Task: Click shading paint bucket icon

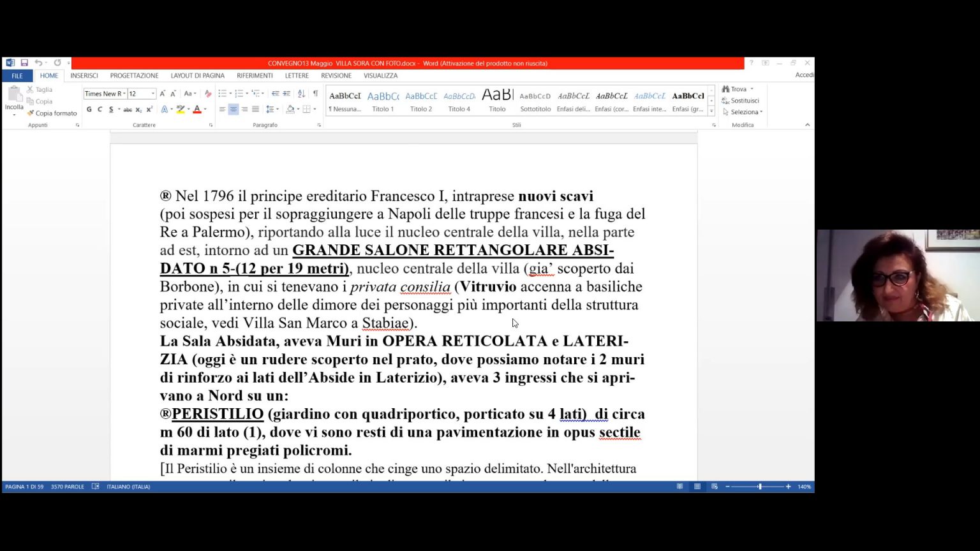Action: [290, 110]
